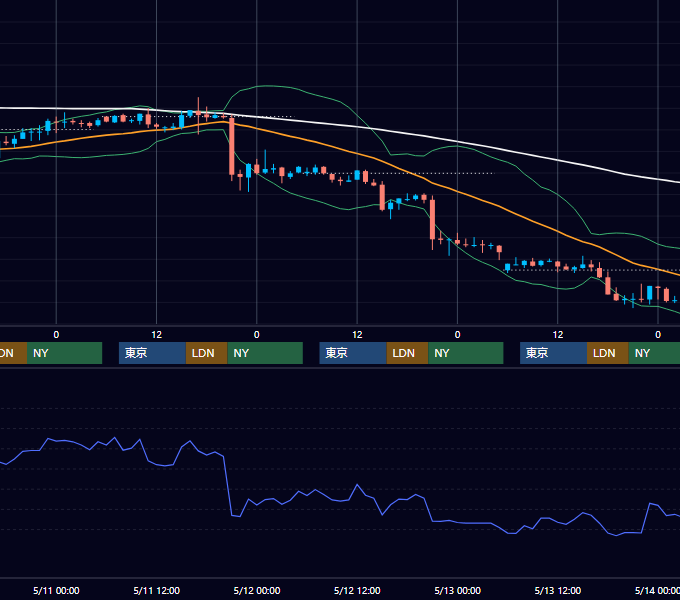Click the 5/12 12:00 date label
This screenshot has height=600, width=680.
click(357, 590)
